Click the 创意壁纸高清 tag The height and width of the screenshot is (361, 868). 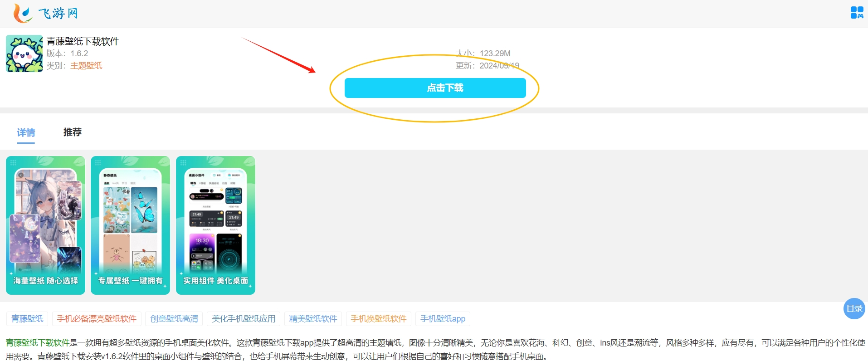point(174,319)
